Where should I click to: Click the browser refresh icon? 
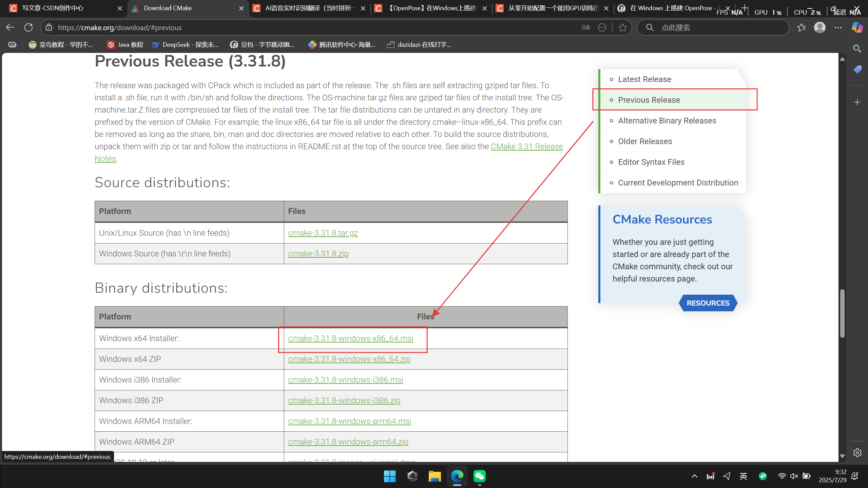coord(28,27)
